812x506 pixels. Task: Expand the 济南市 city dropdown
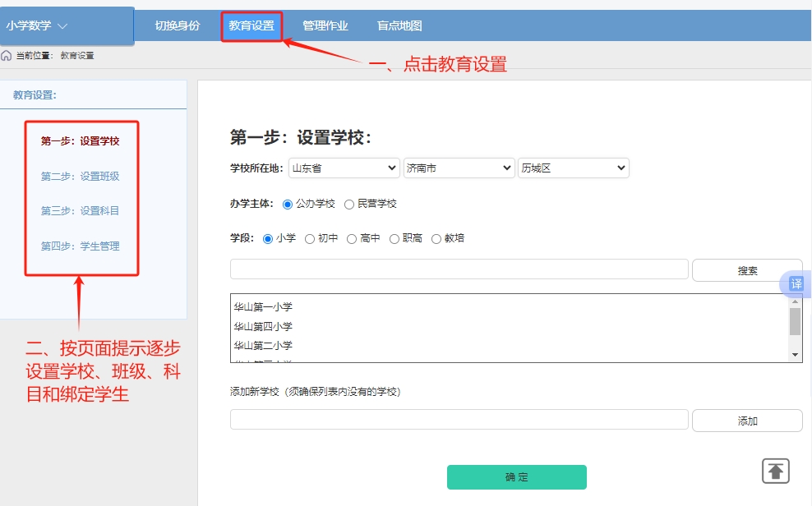click(459, 168)
